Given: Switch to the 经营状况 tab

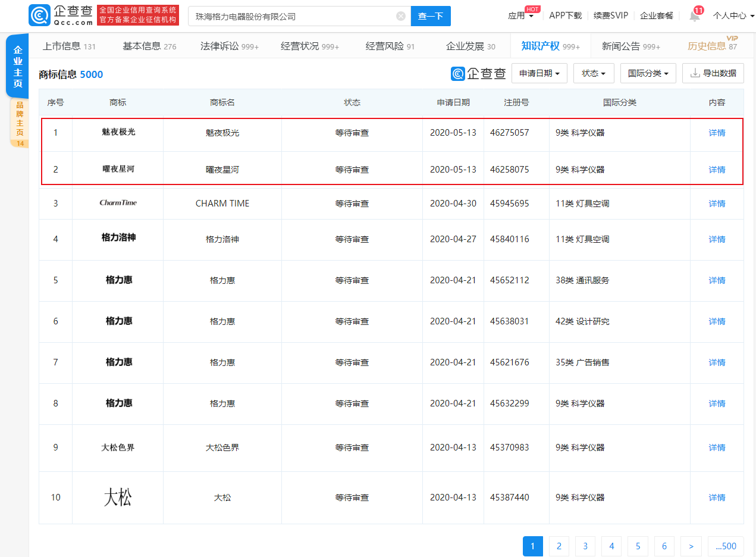Looking at the screenshot, I should [310, 46].
